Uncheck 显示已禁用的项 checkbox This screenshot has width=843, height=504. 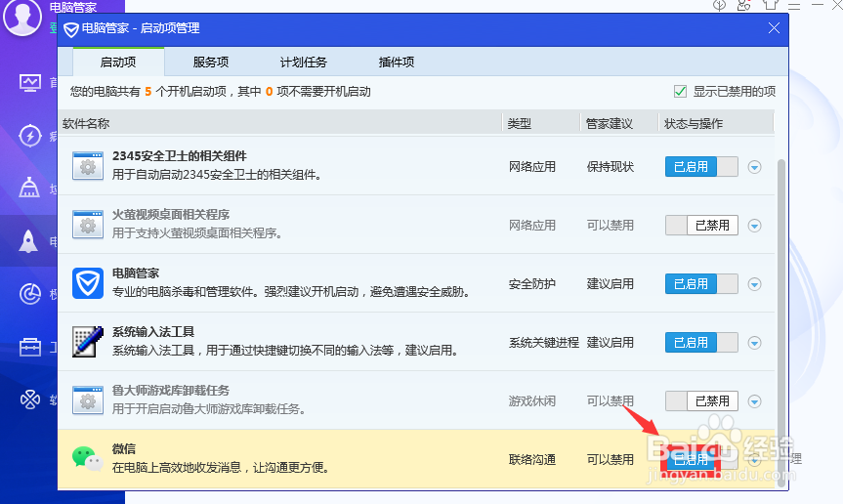point(680,92)
